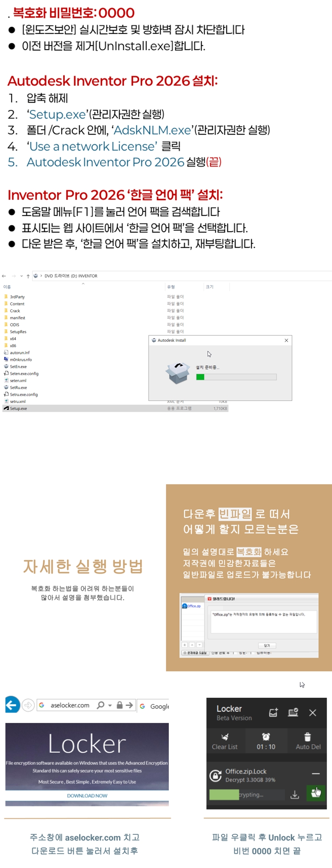Click the lock icon beside Office.zip.Lock

pyautogui.click(x=215, y=775)
